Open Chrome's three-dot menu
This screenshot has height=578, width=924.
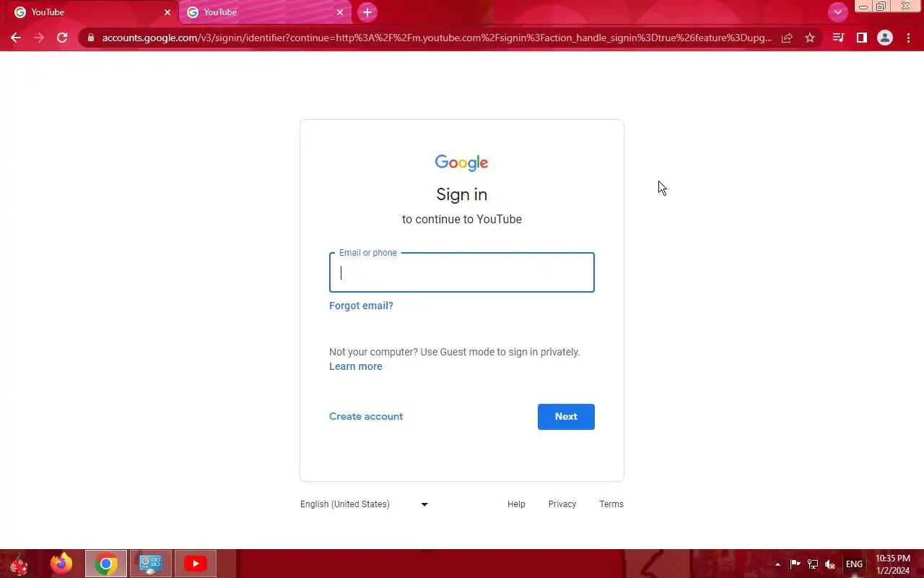pyautogui.click(x=908, y=38)
